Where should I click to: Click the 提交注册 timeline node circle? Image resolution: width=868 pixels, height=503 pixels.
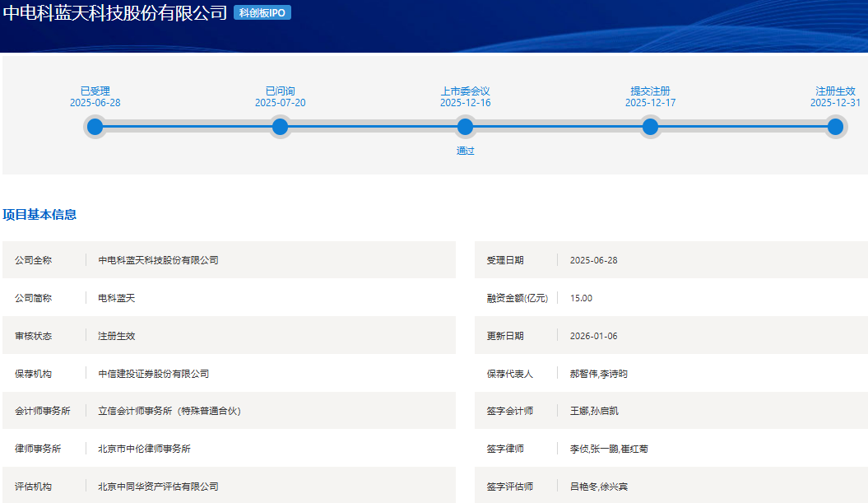click(x=650, y=127)
